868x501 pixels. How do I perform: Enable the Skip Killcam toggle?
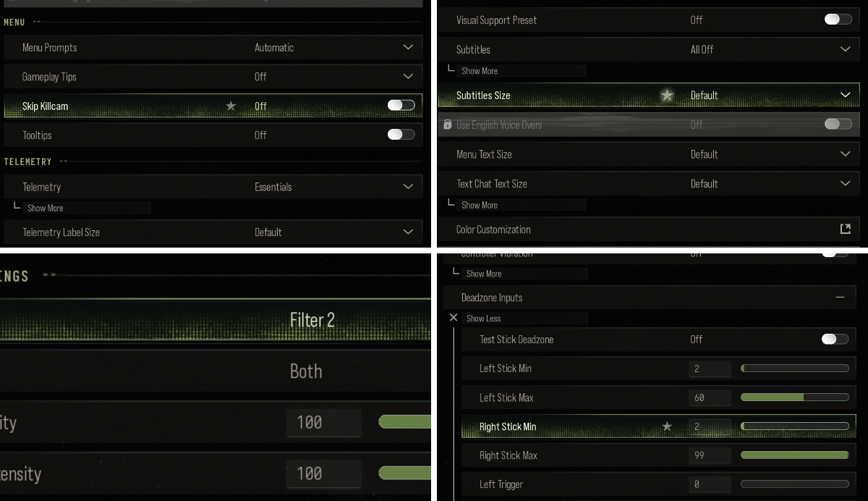coord(401,106)
